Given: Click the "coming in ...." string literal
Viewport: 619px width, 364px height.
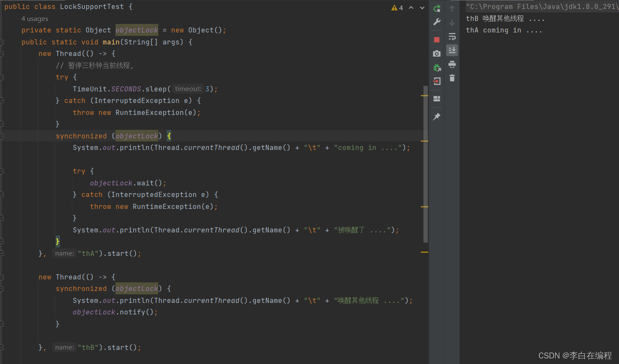Looking at the screenshot, I should 368,148.
